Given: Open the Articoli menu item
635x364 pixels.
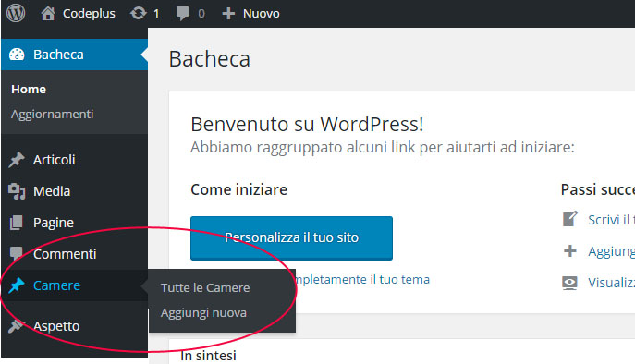Looking at the screenshot, I should (x=55, y=160).
